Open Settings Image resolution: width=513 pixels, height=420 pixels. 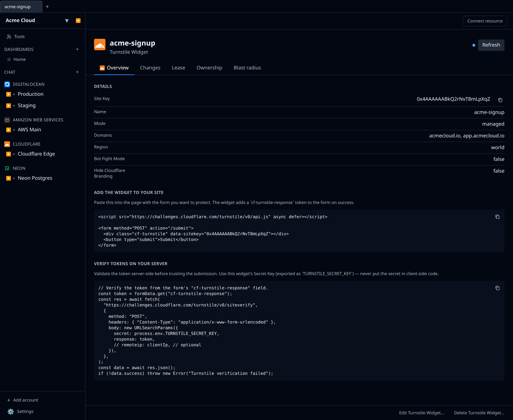click(20, 411)
